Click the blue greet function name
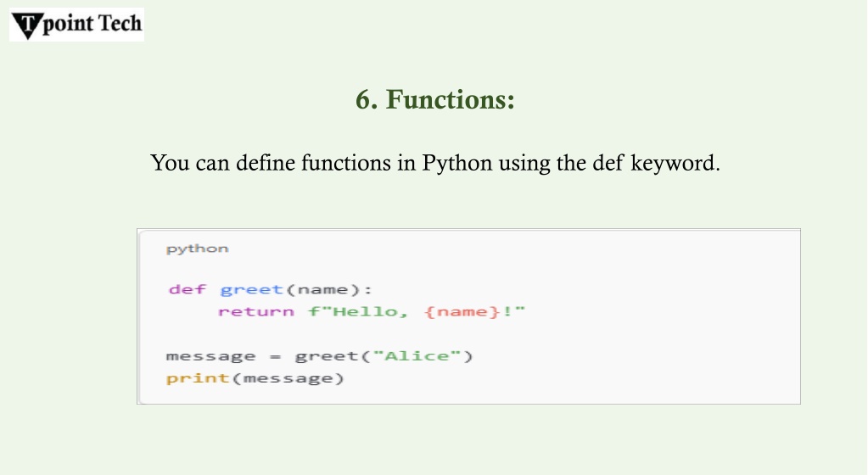Screen dimensions: 868x475 pyautogui.click(x=252, y=289)
